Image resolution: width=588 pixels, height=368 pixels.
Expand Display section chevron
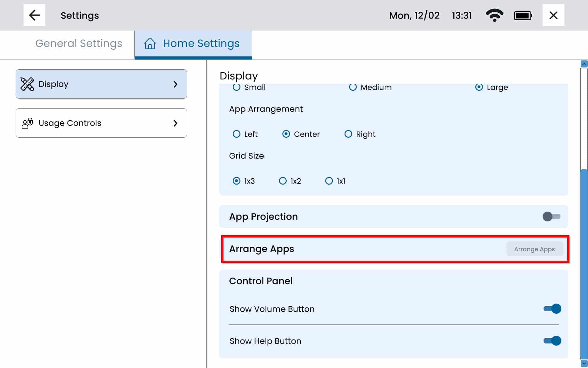tap(175, 84)
